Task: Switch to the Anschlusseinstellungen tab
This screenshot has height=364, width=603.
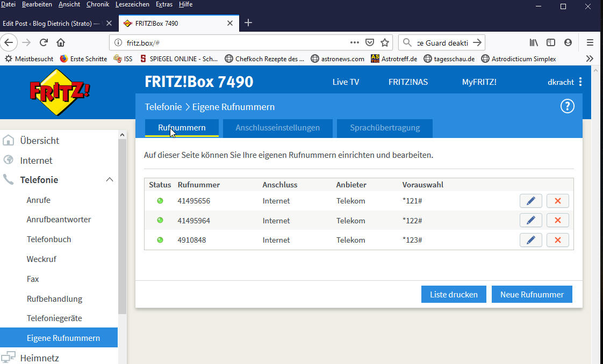Action: pyautogui.click(x=277, y=128)
